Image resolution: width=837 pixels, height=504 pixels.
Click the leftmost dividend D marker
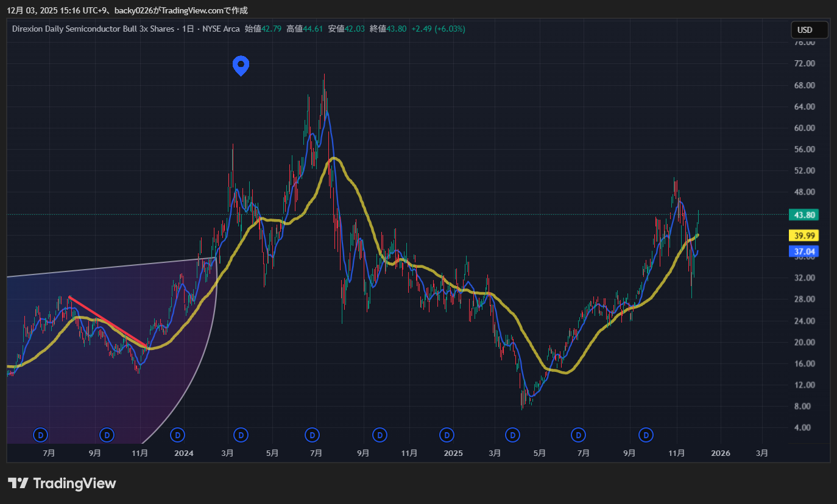point(41,435)
